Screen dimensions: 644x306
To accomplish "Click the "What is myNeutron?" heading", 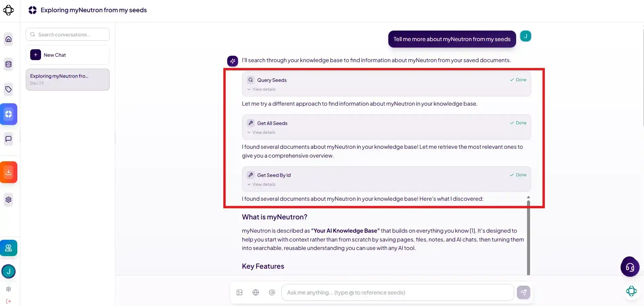I will 275,217.
